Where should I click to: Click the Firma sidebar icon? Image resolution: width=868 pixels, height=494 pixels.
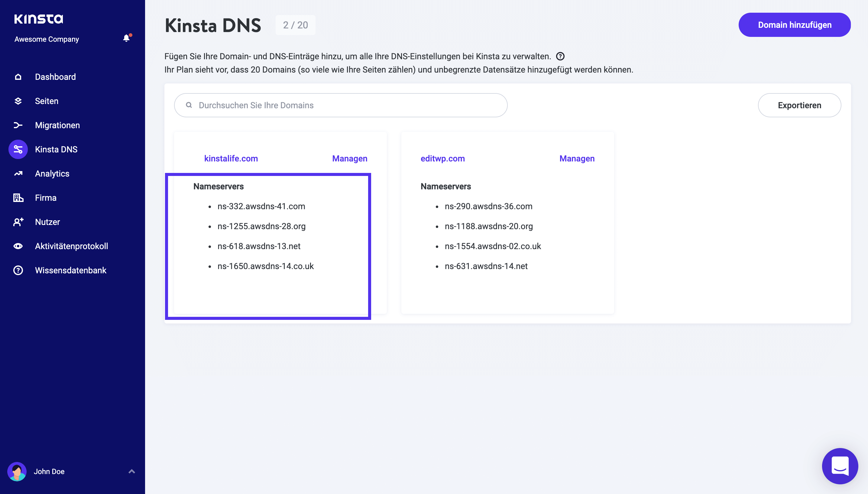tap(17, 198)
